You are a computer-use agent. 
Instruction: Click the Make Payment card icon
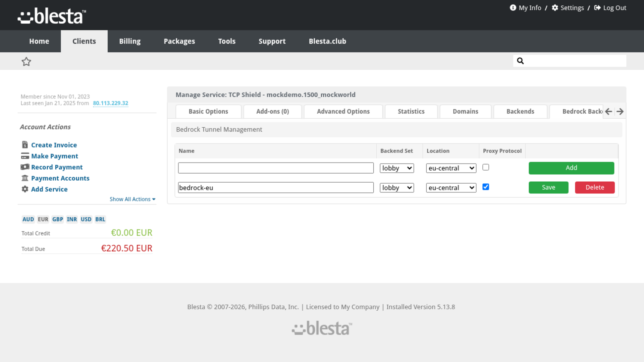25,156
